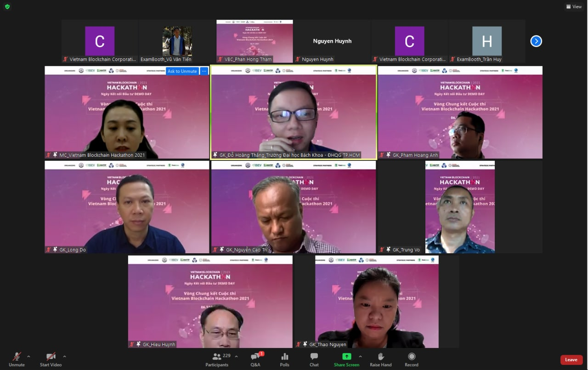This screenshot has width=588, height=370.
Task: Expand the arrow next to Participants
Action: click(236, 356)
